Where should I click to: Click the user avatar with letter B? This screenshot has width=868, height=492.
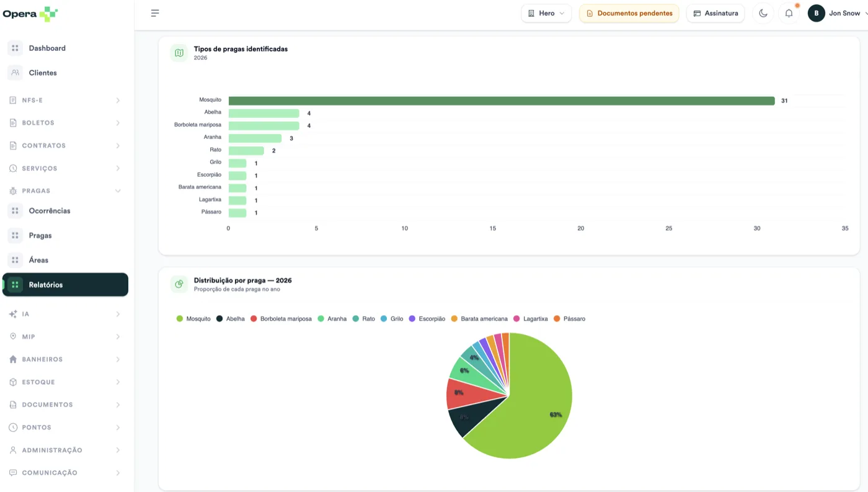(816, 13)
